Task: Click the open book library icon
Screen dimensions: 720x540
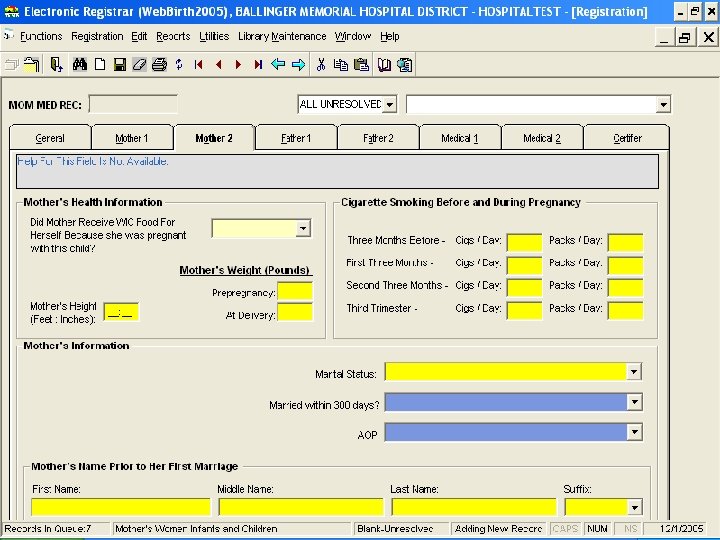Action: pos(384,64)
